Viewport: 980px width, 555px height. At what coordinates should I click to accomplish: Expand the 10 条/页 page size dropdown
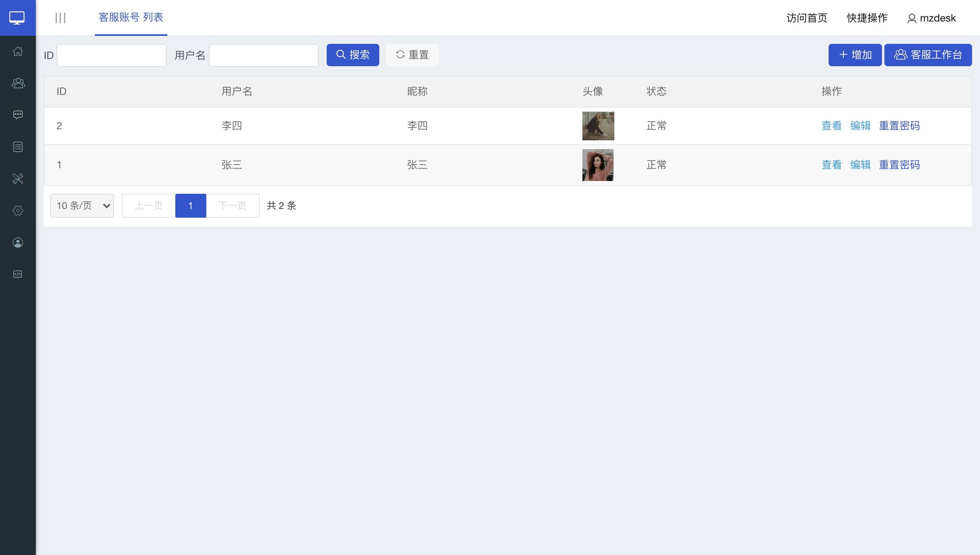(82, 206)
